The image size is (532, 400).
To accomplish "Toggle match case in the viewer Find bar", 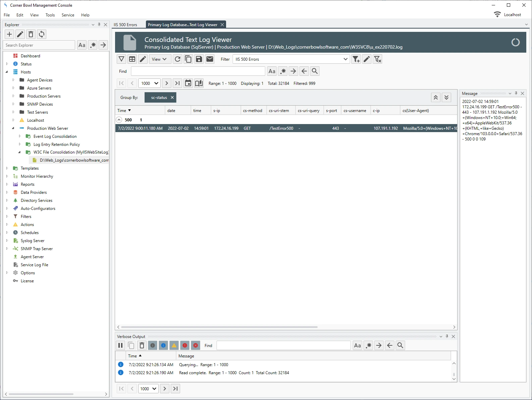I will pos(272,71).
